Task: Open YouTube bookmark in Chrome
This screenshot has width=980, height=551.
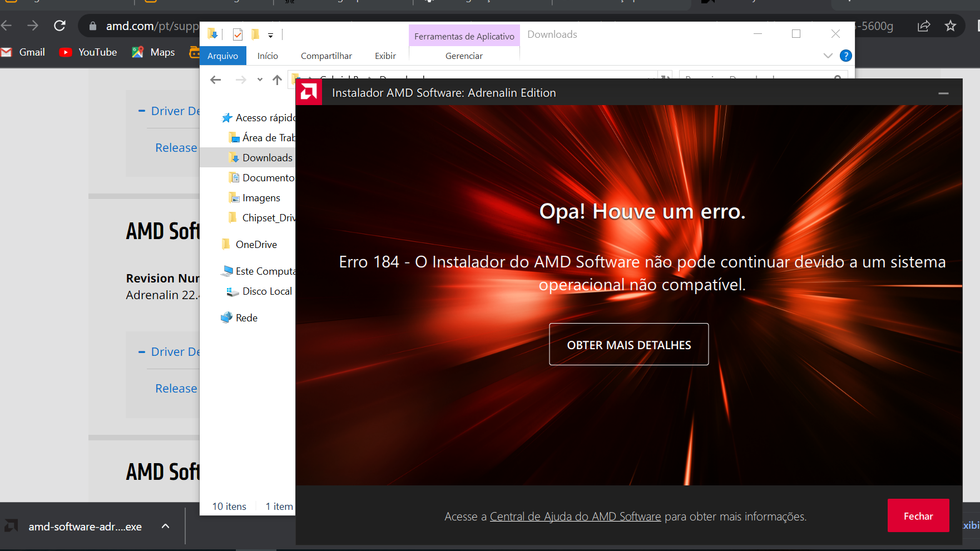Action: 88,52
